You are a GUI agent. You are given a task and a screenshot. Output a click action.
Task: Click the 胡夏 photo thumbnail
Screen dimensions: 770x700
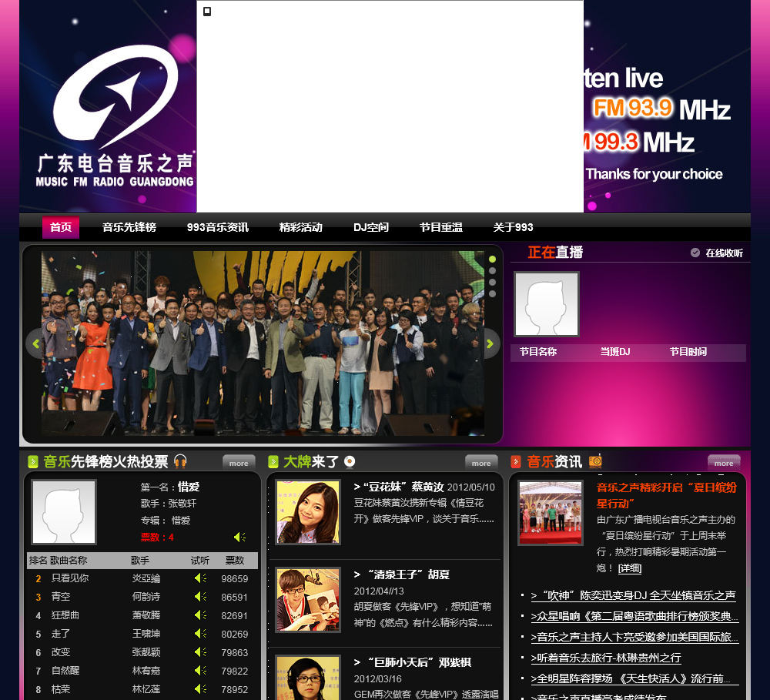308,600
